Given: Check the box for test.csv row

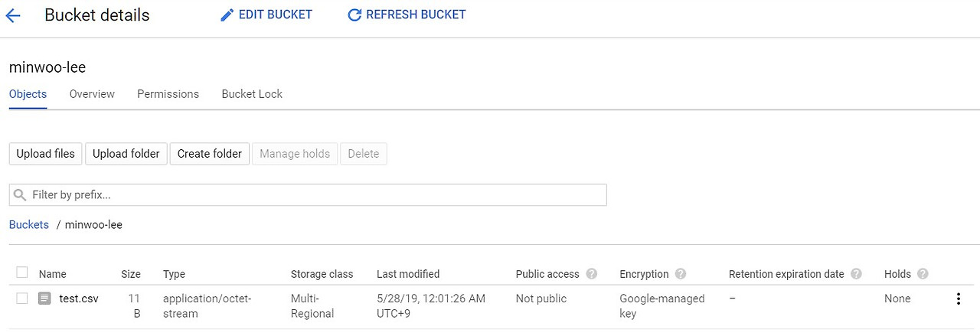Looking at the screenshot, I should (22, 298).
